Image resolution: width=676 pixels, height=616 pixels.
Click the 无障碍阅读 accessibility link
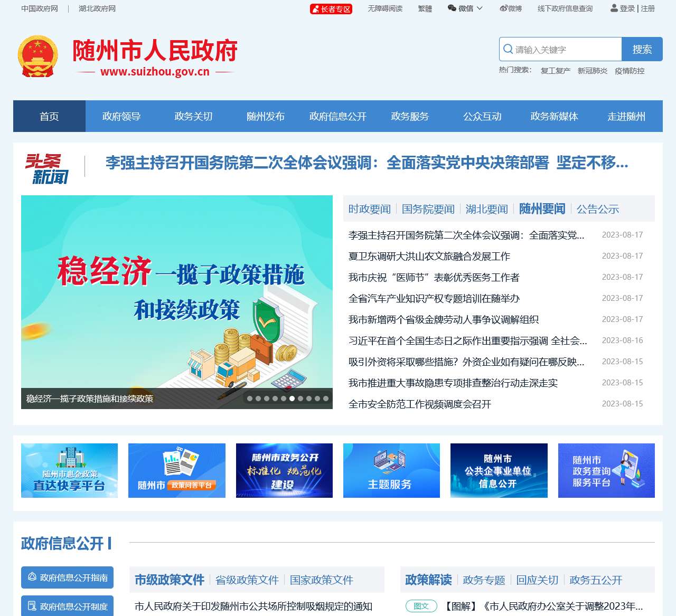pos(385,8)
